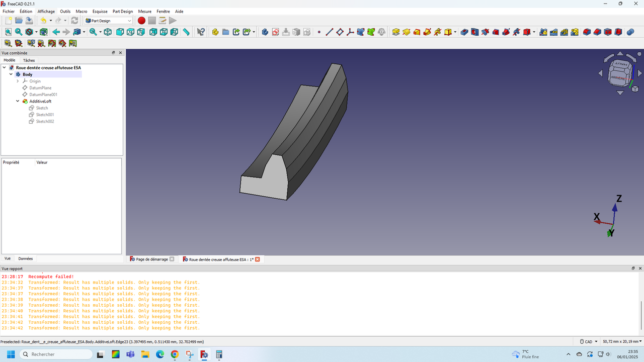The image size is (644, 362).
Task: Create a datum plane
Action: click(340, 32)
